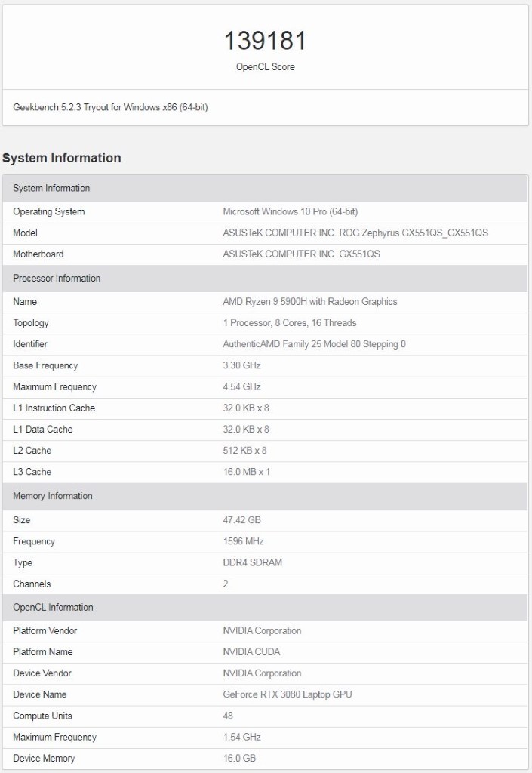Select the Geekbench 5.2.3 Tryout version text
Screen dimensions: 532x773
tap(110, 108)
